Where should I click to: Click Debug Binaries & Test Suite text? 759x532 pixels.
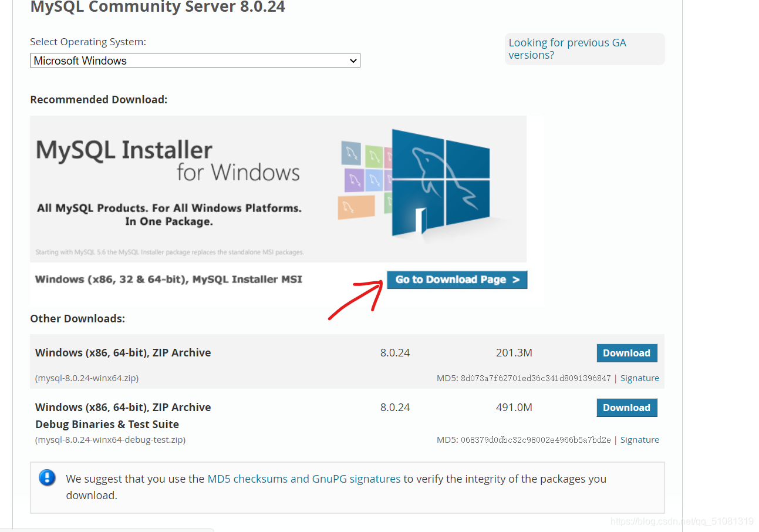[107, 425]
